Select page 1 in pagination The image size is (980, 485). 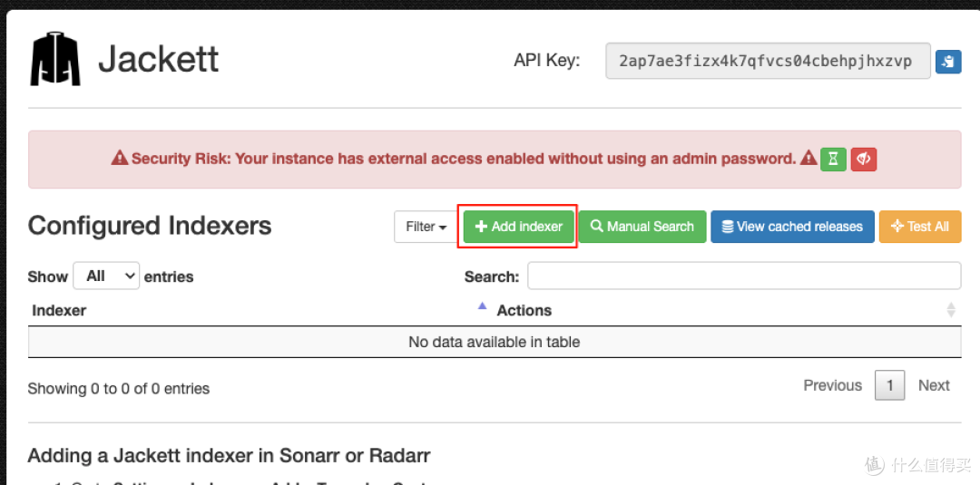point(890,386)
